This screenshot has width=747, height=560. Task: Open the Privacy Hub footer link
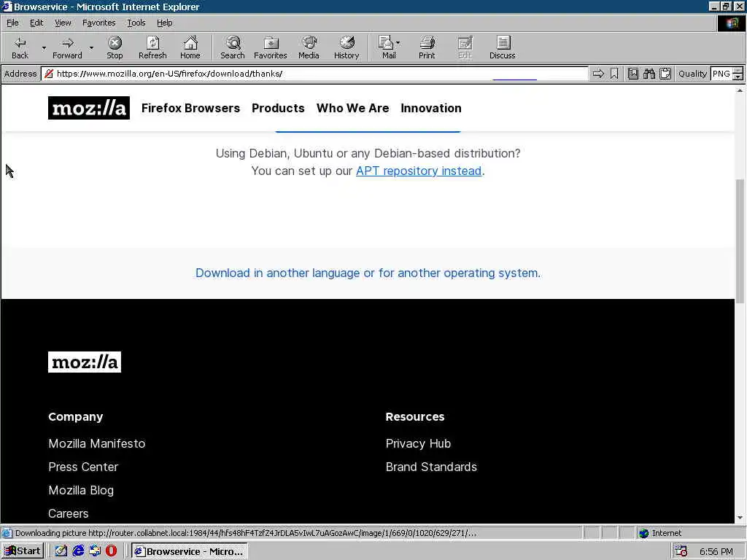(418, 443)
